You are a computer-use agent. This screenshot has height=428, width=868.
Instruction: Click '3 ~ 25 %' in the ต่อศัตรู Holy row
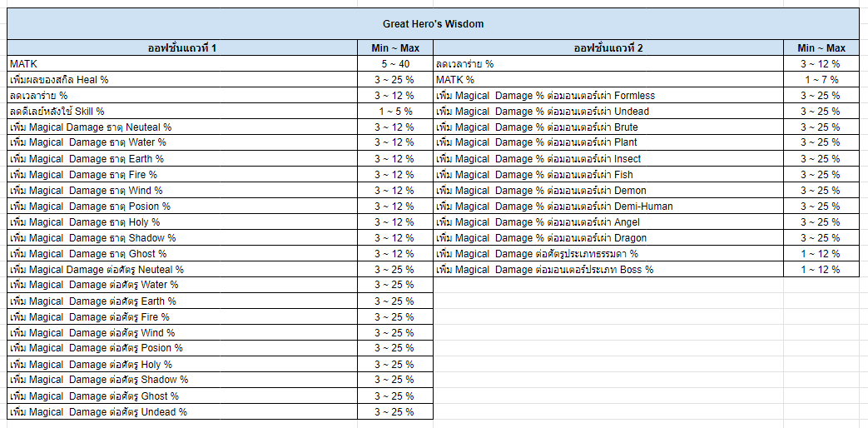(395, 365)
